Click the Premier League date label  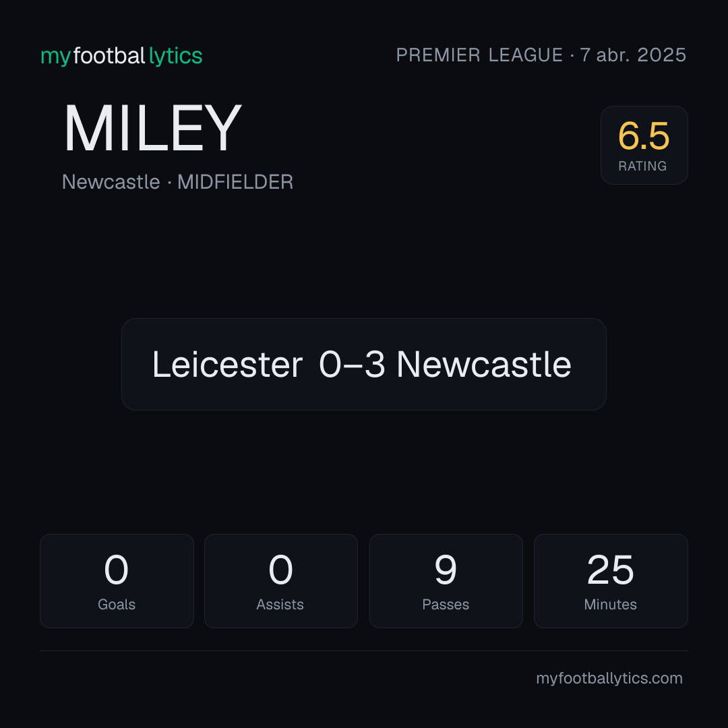coord(541,55)
